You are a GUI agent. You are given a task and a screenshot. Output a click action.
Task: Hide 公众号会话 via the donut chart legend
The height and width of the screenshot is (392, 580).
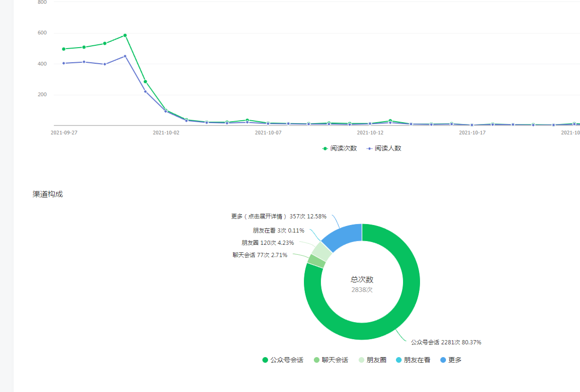pos(283,360)
